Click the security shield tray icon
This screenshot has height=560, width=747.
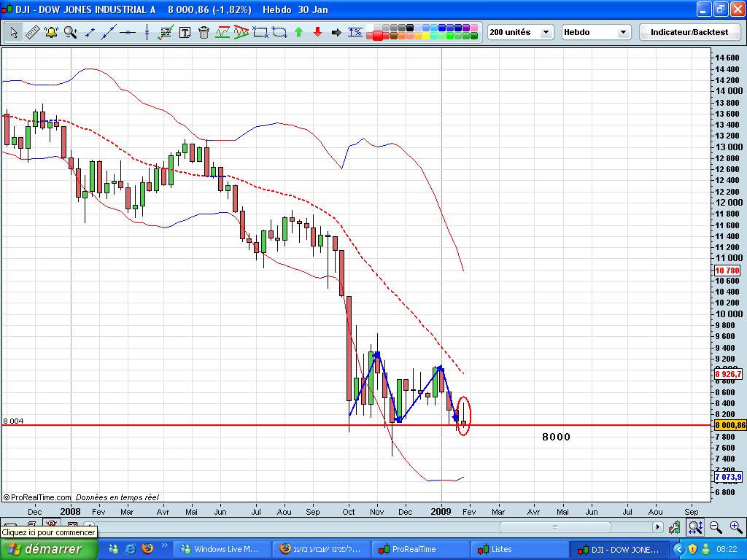[693, 550]
